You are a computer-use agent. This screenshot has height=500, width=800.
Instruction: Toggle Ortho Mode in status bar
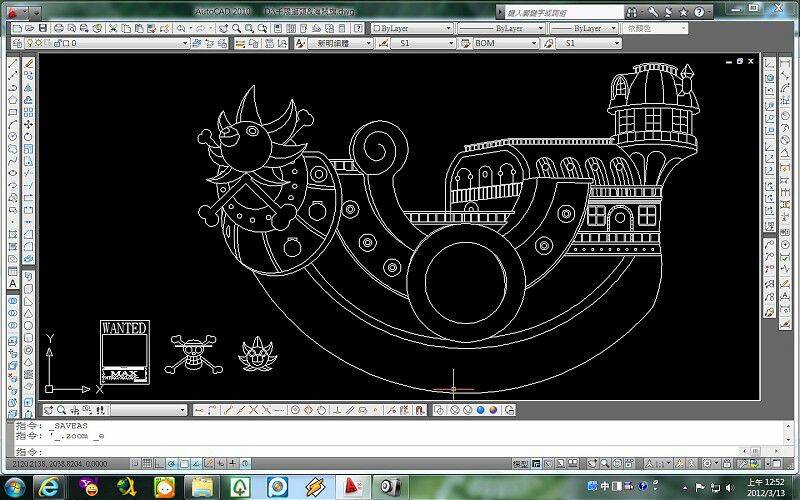[159, 464]
